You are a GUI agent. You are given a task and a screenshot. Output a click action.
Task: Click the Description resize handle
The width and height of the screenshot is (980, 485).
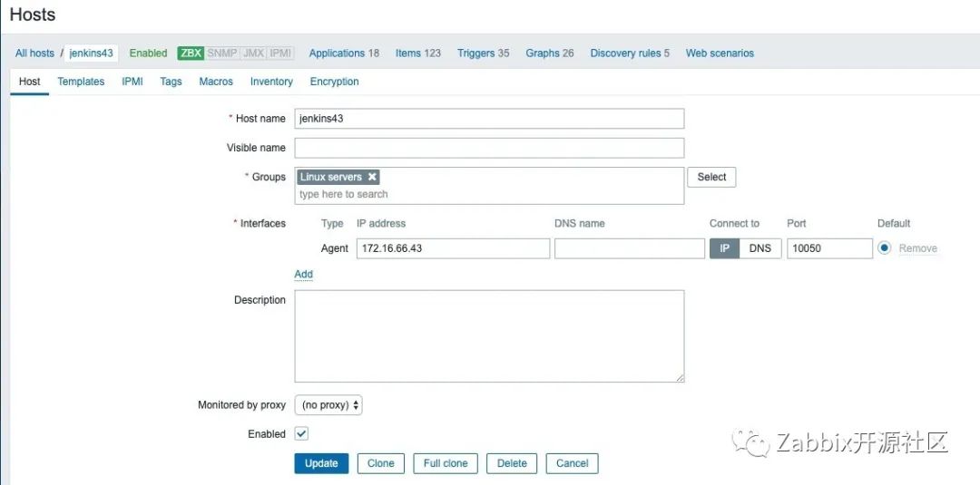pos(680,378)
